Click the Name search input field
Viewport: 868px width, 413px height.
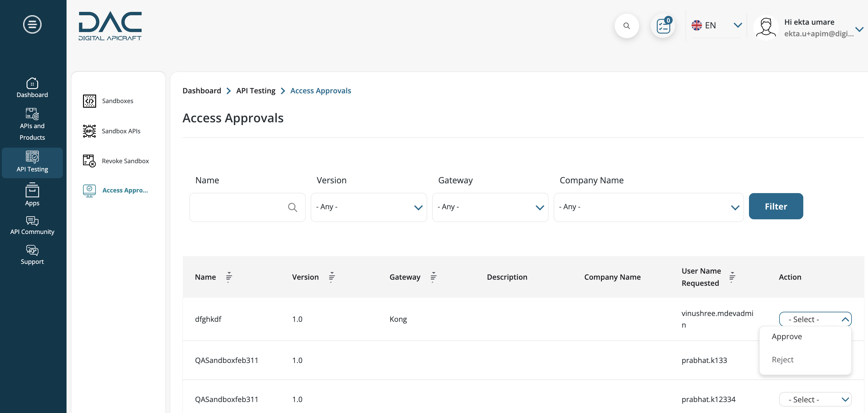[x=248, y=207]
